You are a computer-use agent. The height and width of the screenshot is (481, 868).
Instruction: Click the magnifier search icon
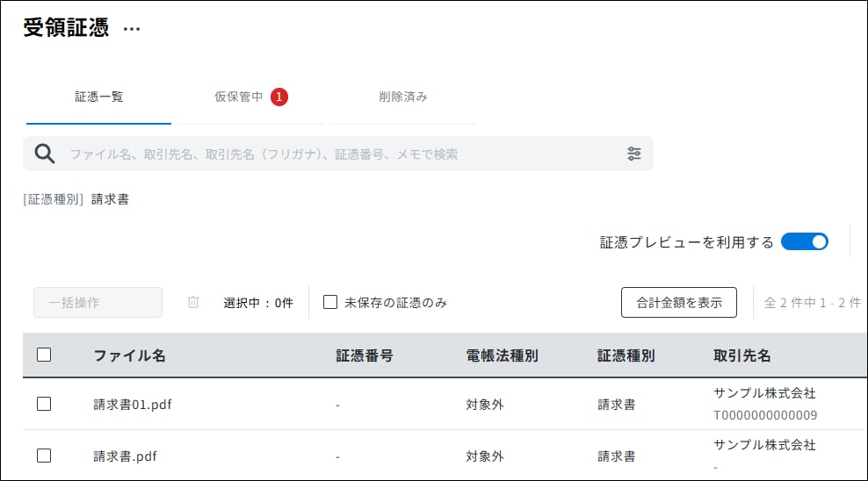click(45, 154)
